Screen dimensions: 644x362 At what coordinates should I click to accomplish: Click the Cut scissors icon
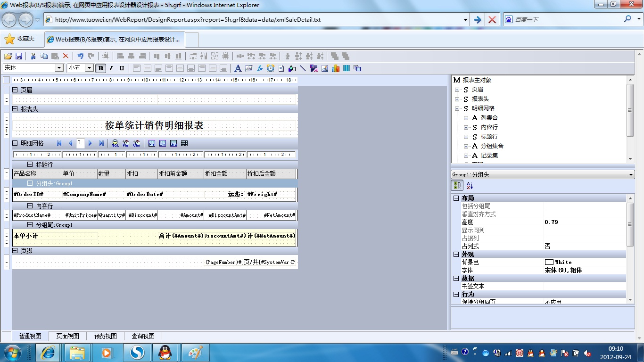33,56
